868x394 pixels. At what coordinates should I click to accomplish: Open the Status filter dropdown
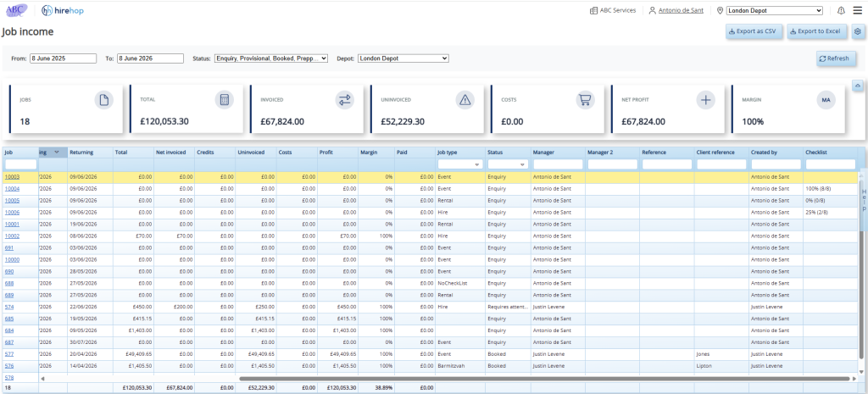(271, 58)
